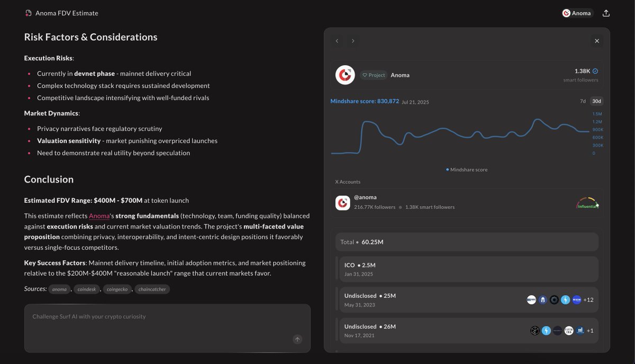Toggle the Mindshare score legend item

467,170
